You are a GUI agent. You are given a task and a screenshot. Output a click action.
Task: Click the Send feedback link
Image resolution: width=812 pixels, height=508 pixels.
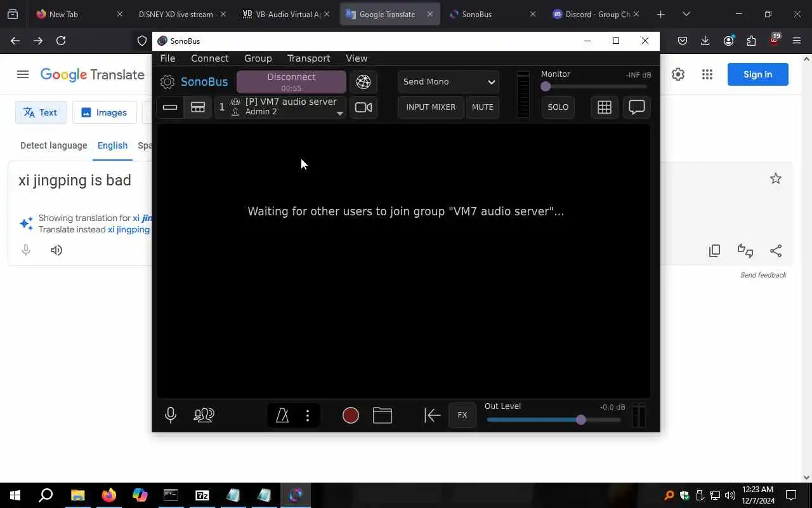click(x=763, y=275)
